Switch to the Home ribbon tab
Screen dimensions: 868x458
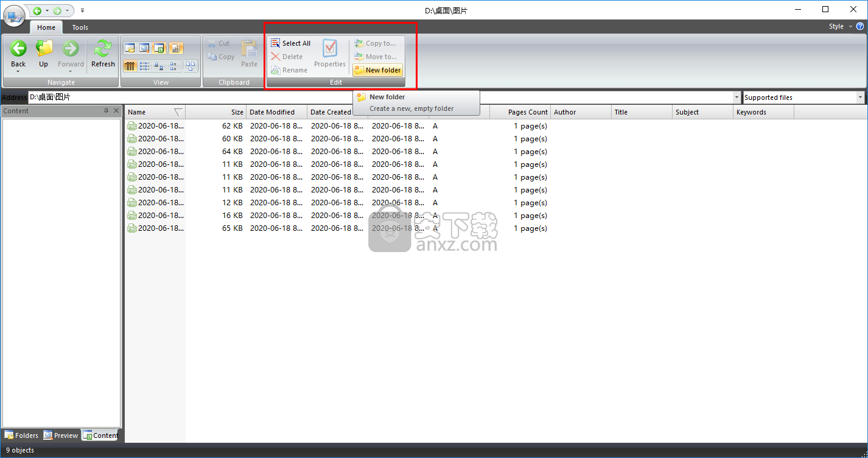(x=46, y=27)
